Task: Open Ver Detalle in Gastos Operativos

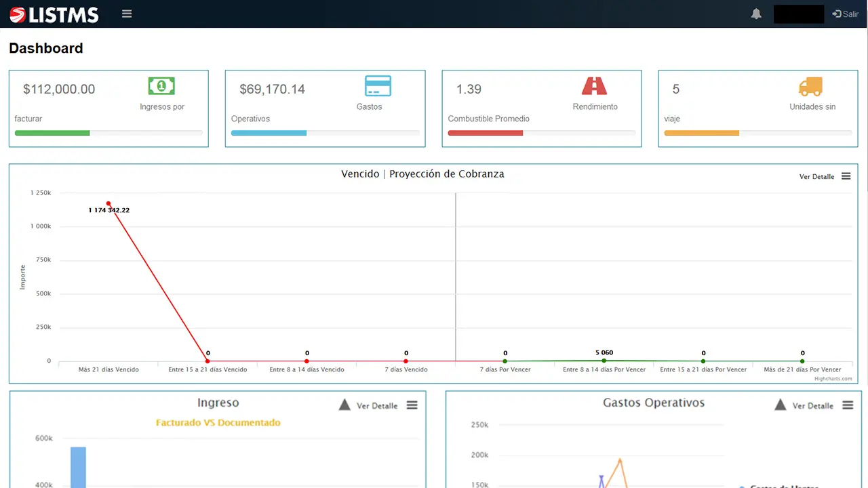Action: [x=812, y=406]
